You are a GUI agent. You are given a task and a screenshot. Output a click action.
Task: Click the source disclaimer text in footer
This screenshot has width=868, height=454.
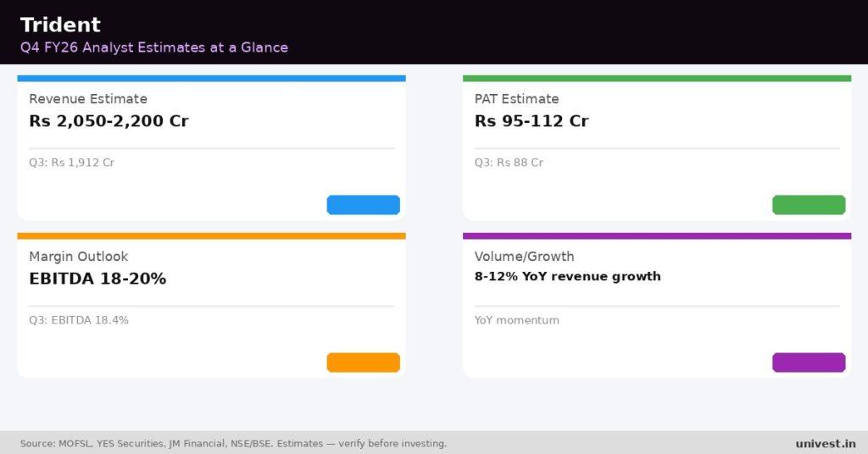click(233, 444)
